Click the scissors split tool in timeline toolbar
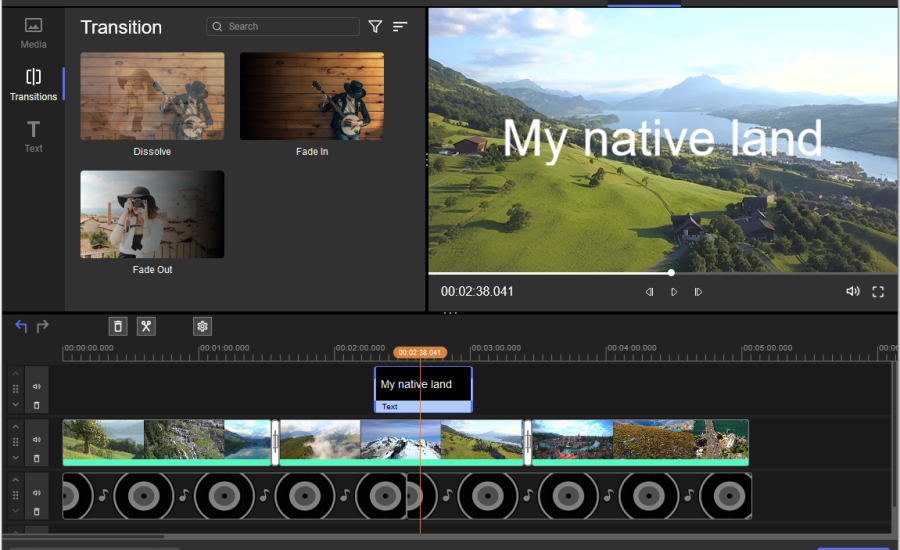The height and width of the screenshot is (550, 900). 146,326
